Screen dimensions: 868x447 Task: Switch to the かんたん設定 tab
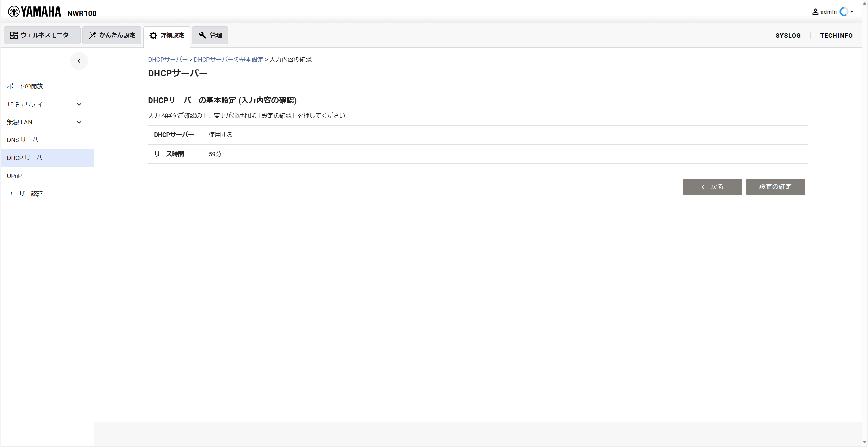(x=112, y=35)
